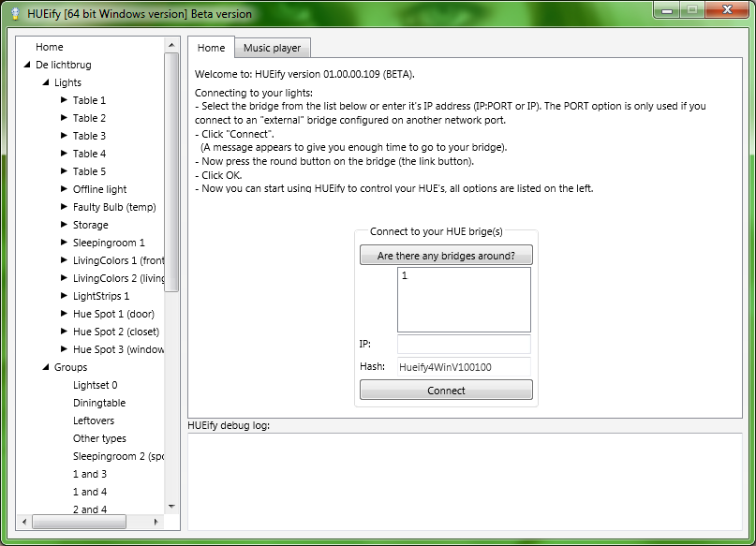Expand the Offline light node
This screenshot has height=546, width=756.
(64, 189)
